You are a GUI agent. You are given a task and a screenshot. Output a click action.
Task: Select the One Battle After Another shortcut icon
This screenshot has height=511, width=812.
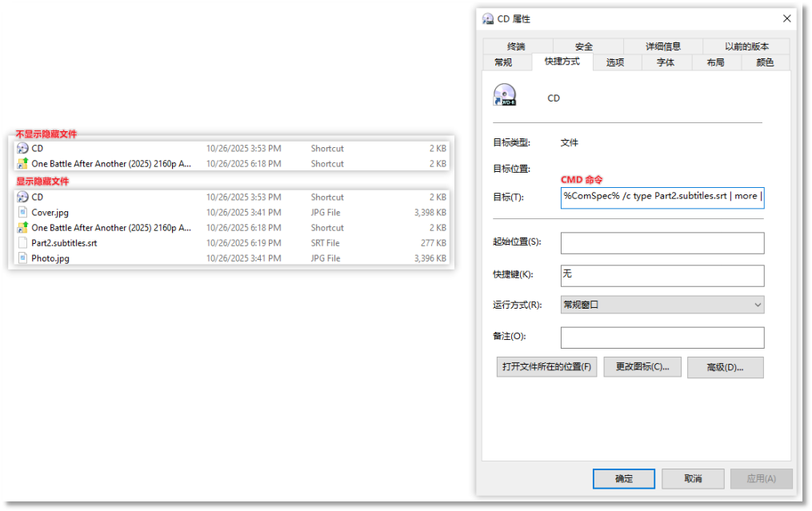point(24,163)
